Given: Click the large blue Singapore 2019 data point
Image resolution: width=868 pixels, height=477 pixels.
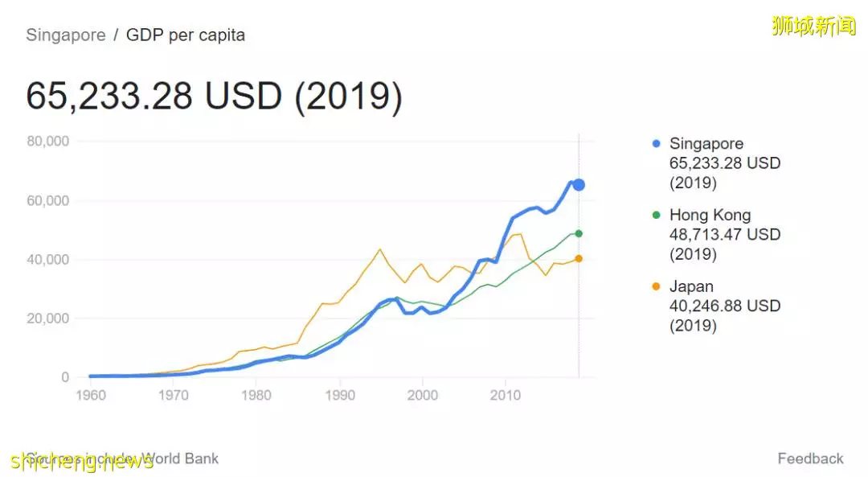Looking at the screenshot, I should [579, 185].
